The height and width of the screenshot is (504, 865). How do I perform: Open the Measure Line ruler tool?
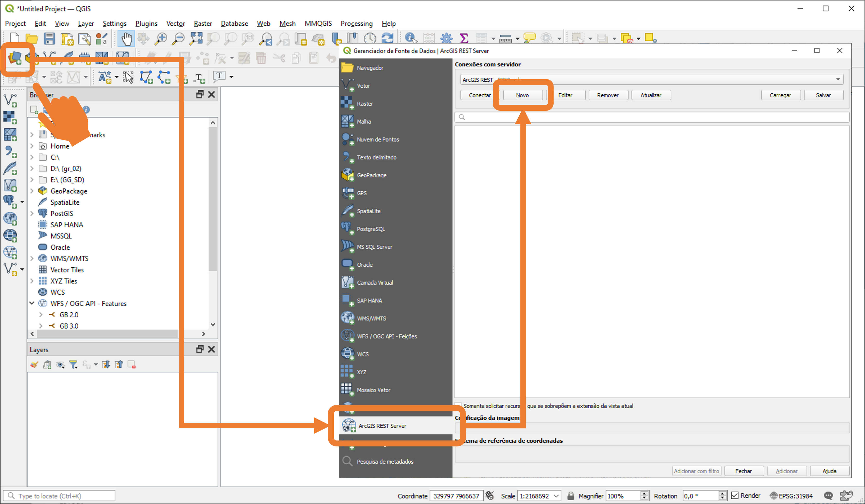[505, 39]
